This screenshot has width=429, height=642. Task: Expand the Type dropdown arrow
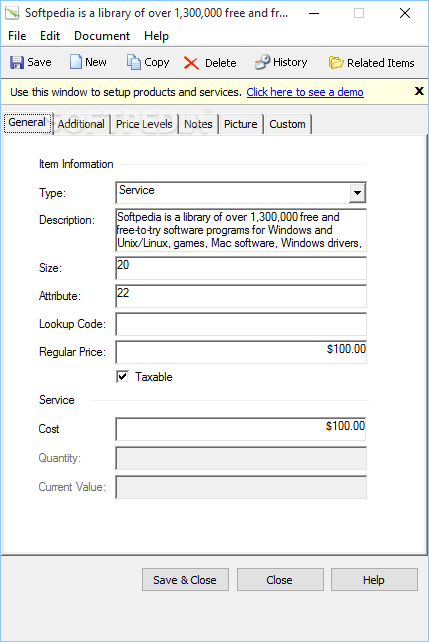pos(357,193)
